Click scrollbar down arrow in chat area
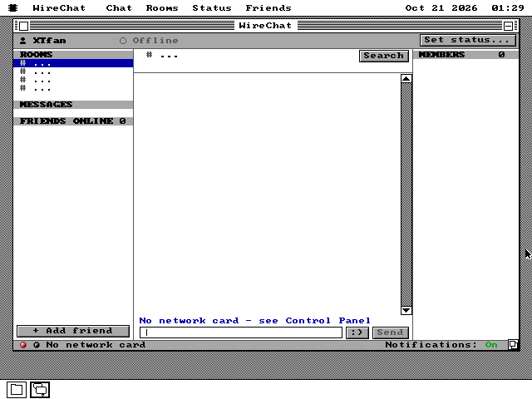This screenshot has width=532, height=399. [x=406, y=310]
